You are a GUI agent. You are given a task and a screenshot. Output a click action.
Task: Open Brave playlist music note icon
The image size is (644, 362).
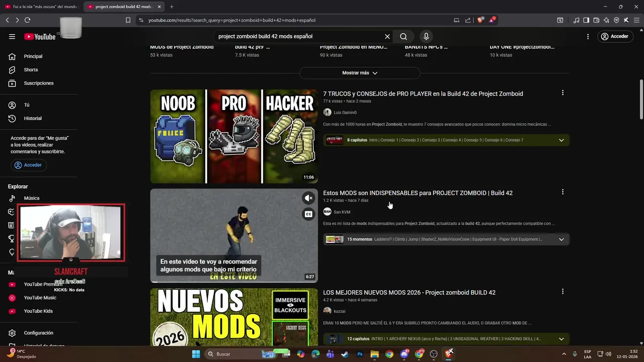[577, 20]
